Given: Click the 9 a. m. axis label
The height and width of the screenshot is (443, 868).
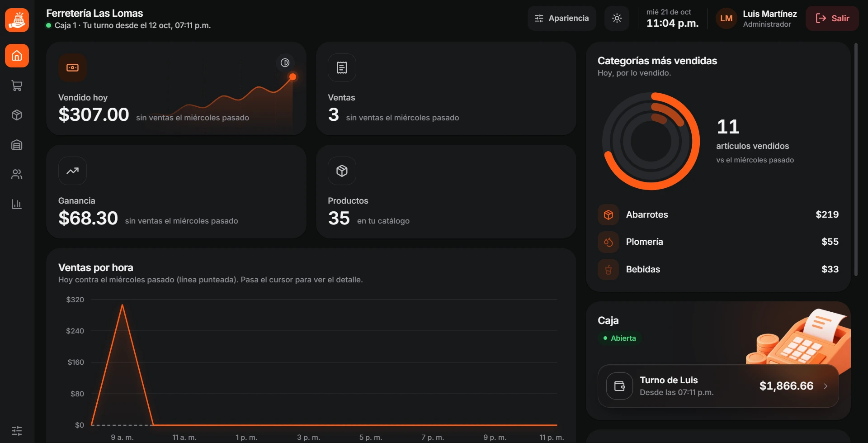Looking at the screenshot, I should pyautogui.click(x=122, y=437).
